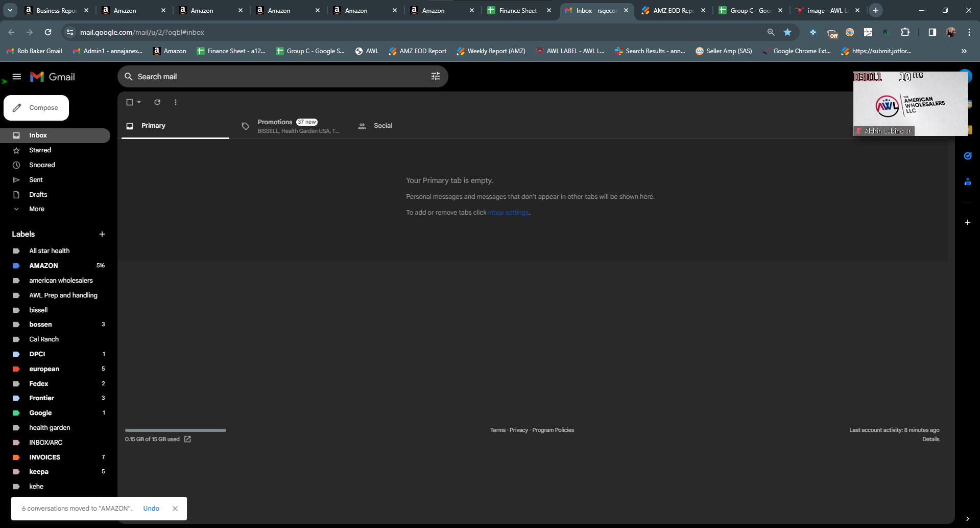The height and width of the screenshot is (528, 980).
Task: View site information icon in address bar
Action: pos(70,32)
